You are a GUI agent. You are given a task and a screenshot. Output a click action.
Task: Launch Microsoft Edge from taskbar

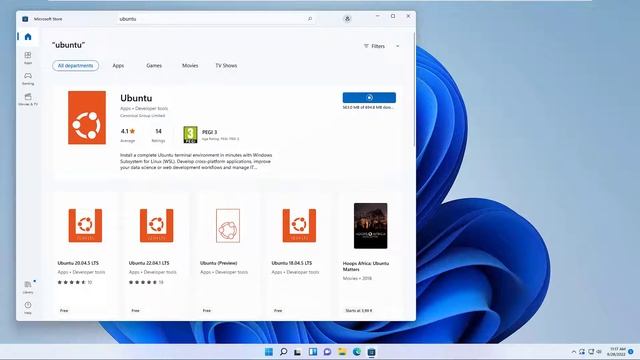click(357, 352)
